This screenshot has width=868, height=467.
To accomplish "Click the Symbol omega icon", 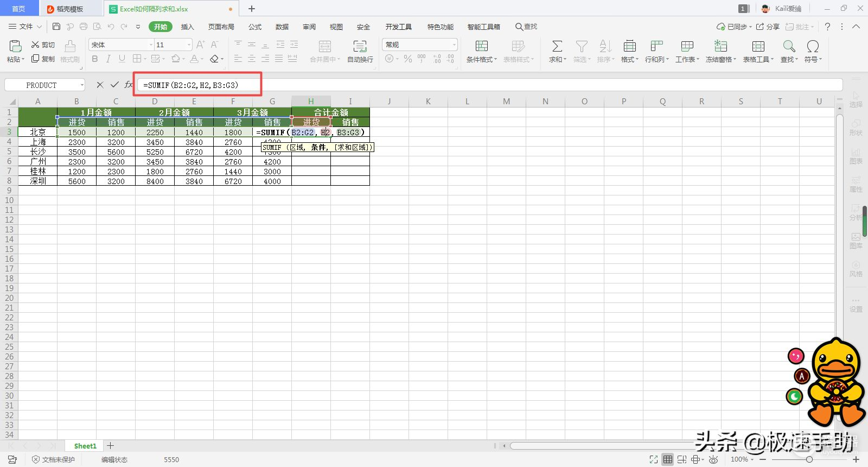I will [x=812, y=46].
